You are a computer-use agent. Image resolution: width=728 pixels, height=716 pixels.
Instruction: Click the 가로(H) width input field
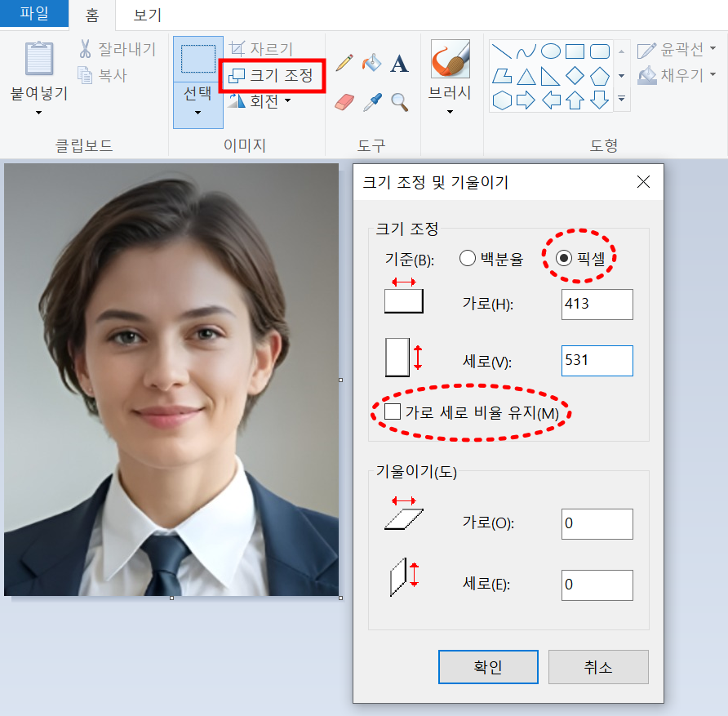(x=597, y=304)
